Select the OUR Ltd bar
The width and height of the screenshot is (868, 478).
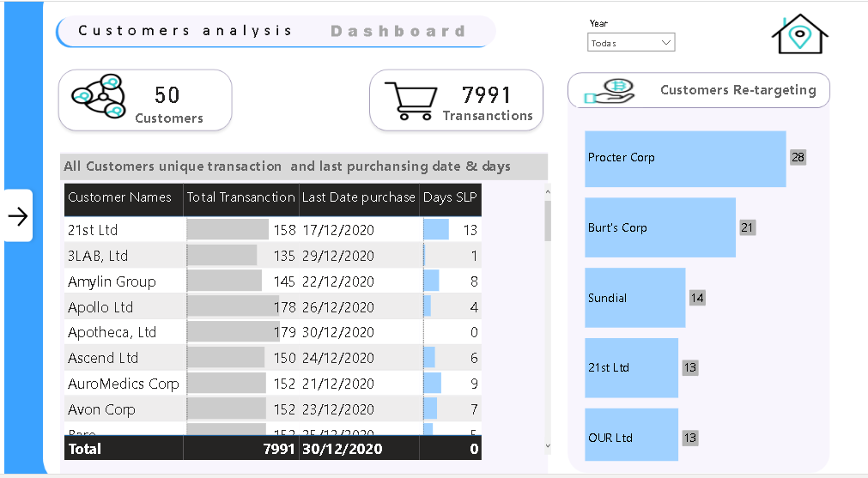631,438
